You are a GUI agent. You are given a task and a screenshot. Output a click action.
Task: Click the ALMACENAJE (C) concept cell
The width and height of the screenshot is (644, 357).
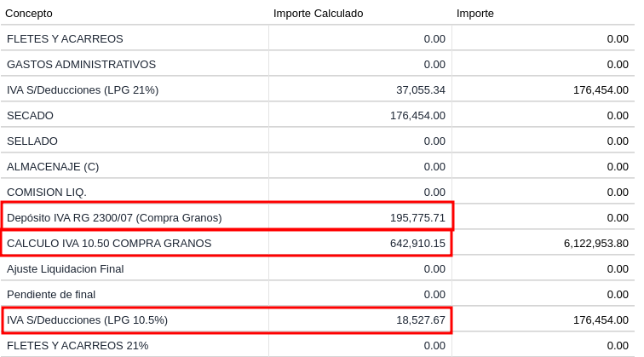53,166
